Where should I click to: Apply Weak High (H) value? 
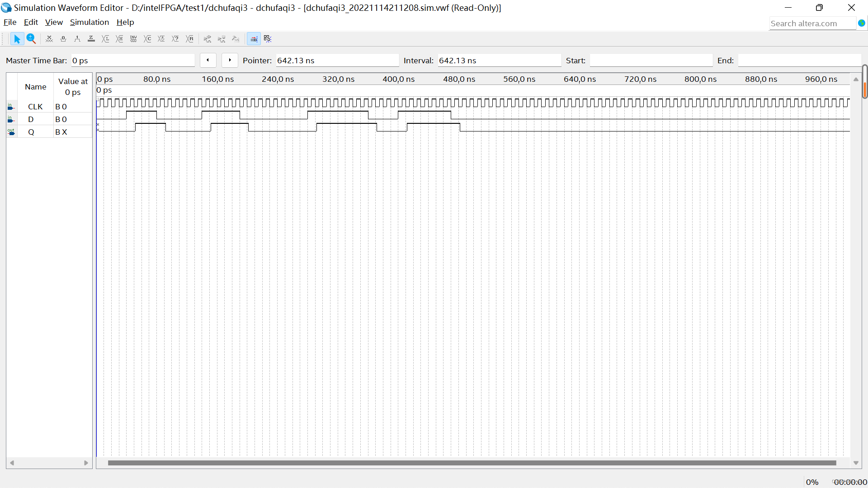click(119, 39)
